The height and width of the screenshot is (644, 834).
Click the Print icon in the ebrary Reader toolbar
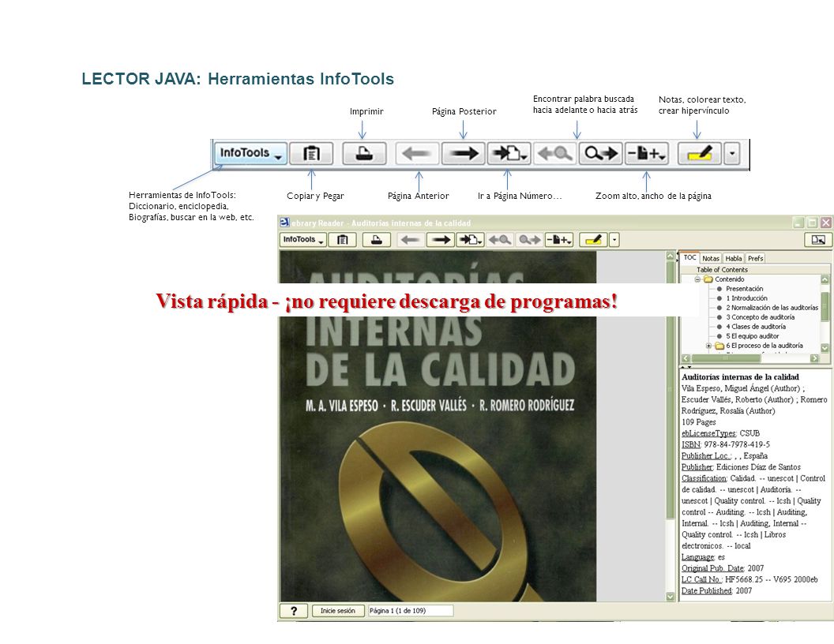(377, 240)
